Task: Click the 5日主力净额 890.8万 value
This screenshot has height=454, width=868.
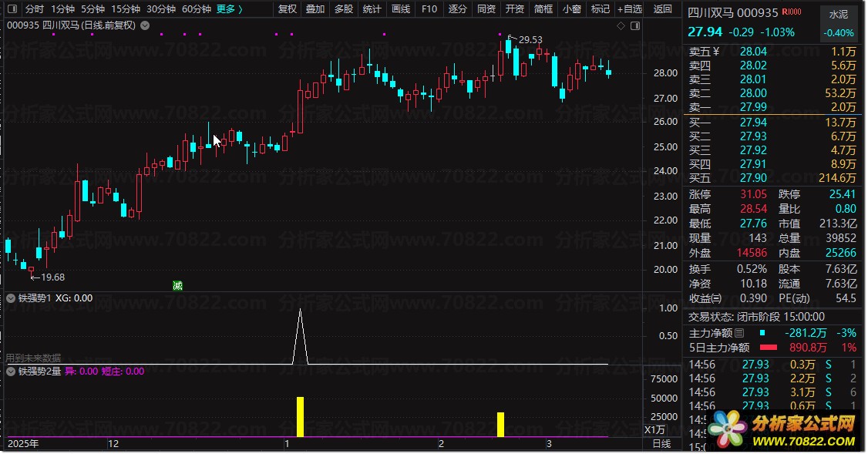Action: 808,348
